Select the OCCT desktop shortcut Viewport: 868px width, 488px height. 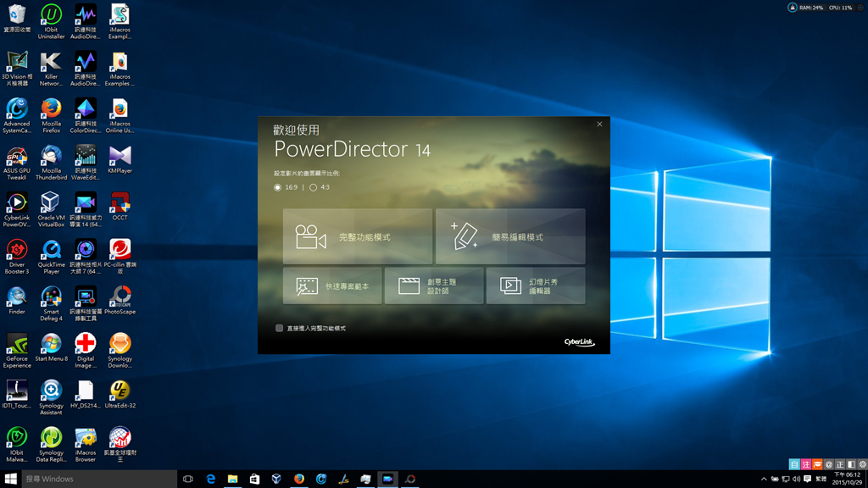click(x=120, y=207)
